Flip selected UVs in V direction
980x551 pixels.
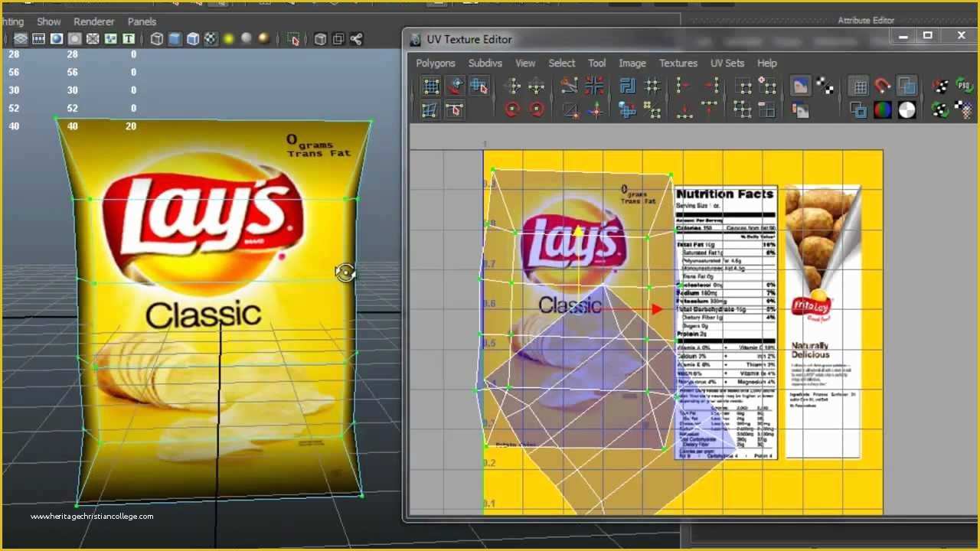point(536,86)
